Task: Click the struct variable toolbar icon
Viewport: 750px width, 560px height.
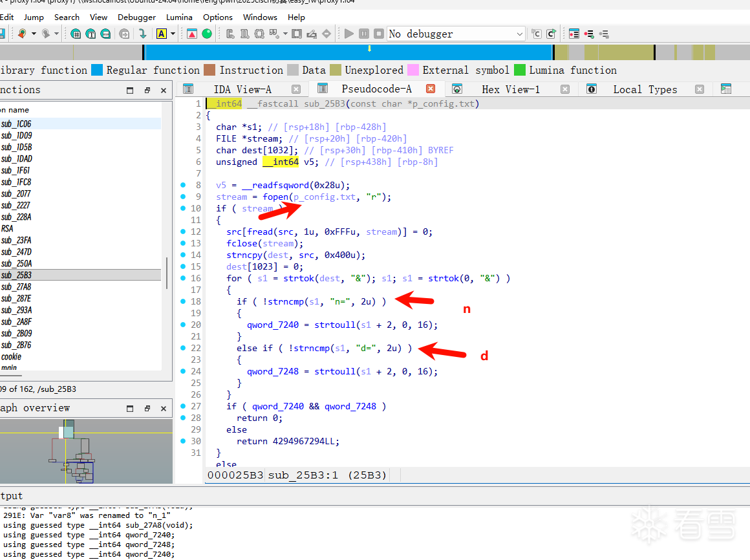Action: click(x=259, y=34)
